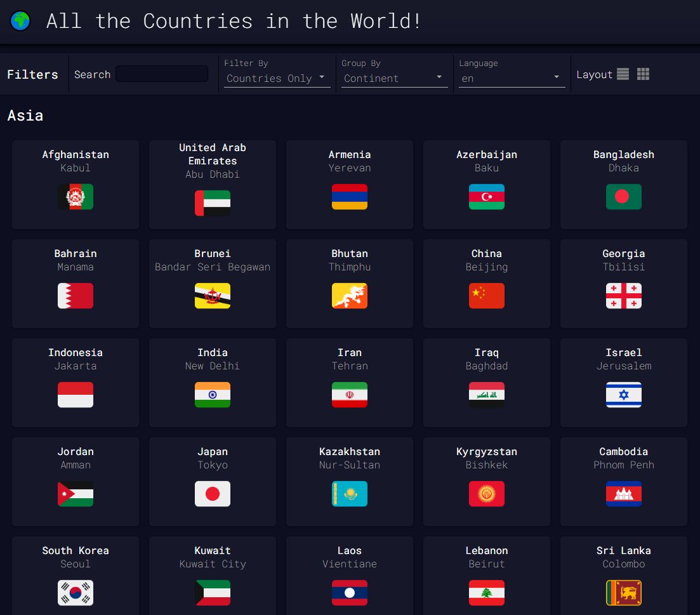700x615 pixels.
Task: Select the Lebanon country card
Action: coord(487,575)
